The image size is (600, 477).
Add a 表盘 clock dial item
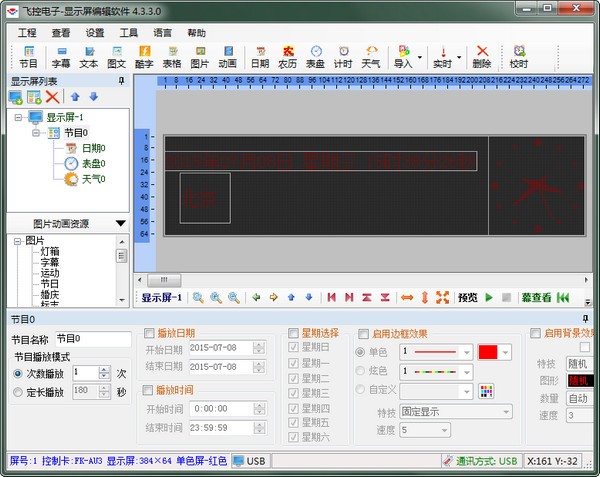[315, 55]
